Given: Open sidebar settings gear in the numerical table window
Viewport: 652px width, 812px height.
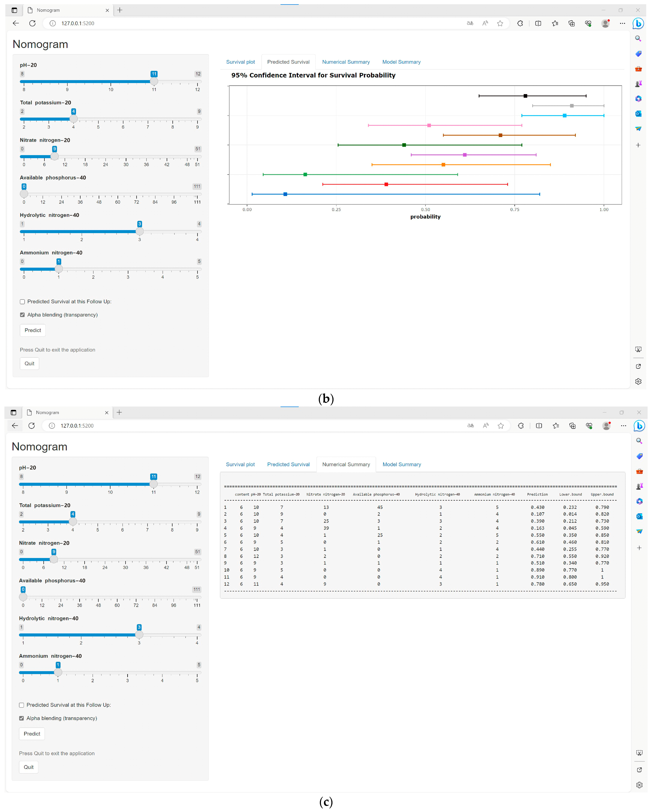Looking at the screenshot, I should coord(639,785).
